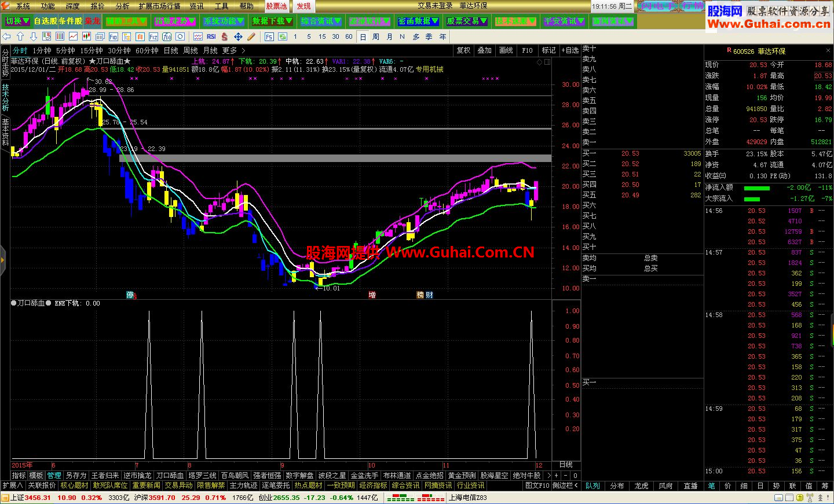Image resolution: width=834 pixels, height=504 pixels.
Task: Open the 热点题材 link
Action: [308, 485]
